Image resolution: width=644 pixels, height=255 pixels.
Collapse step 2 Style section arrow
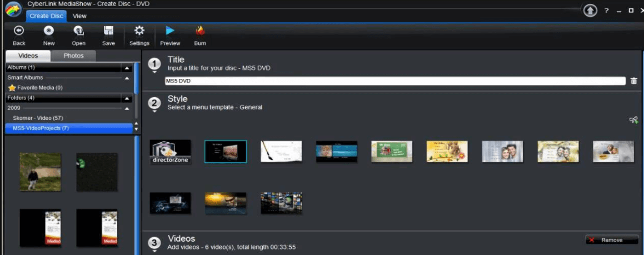(x=154, y=111)
